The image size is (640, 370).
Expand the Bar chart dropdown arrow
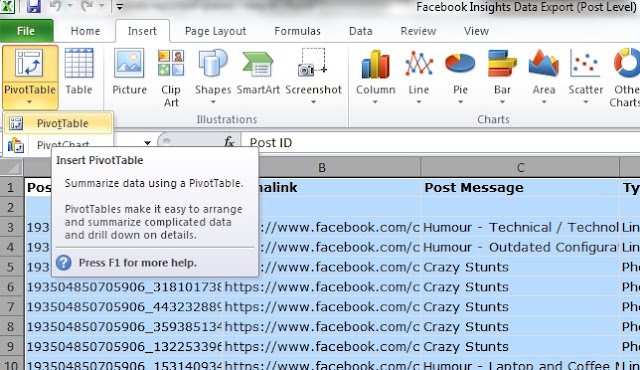point(502,102)
